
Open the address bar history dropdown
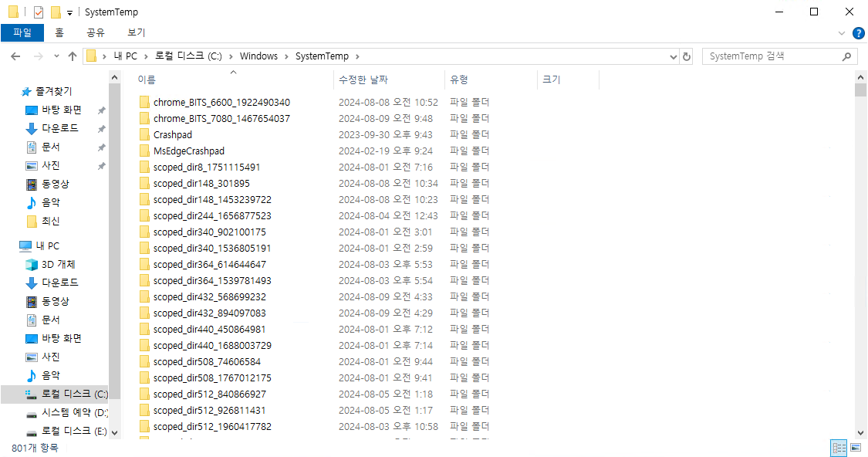673,56
